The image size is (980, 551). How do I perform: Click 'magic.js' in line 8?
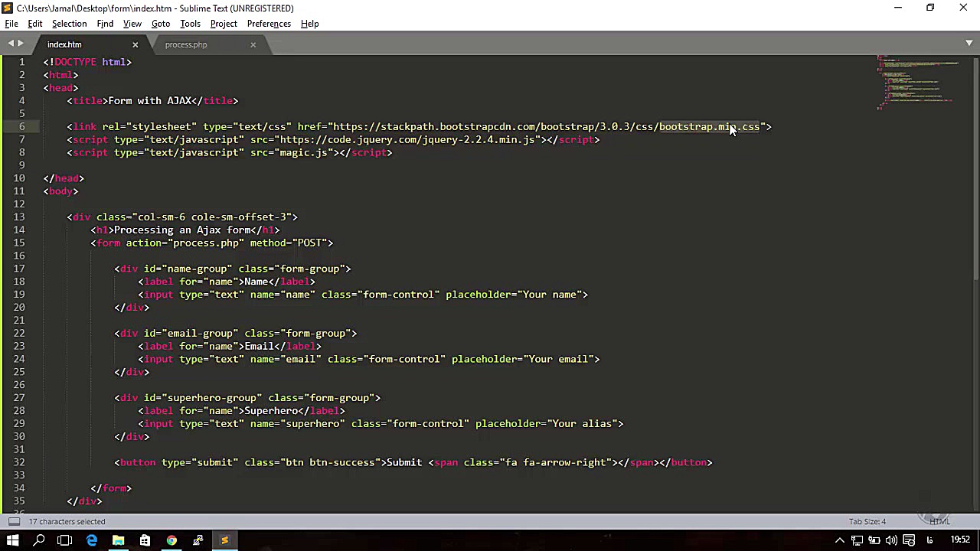(304, 152)
